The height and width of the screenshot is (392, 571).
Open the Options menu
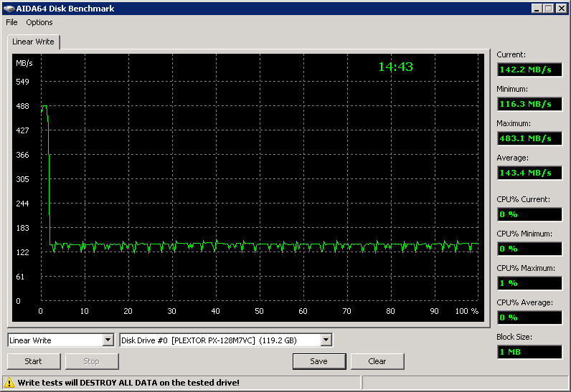pyautogui.click(x=39, y=22)
